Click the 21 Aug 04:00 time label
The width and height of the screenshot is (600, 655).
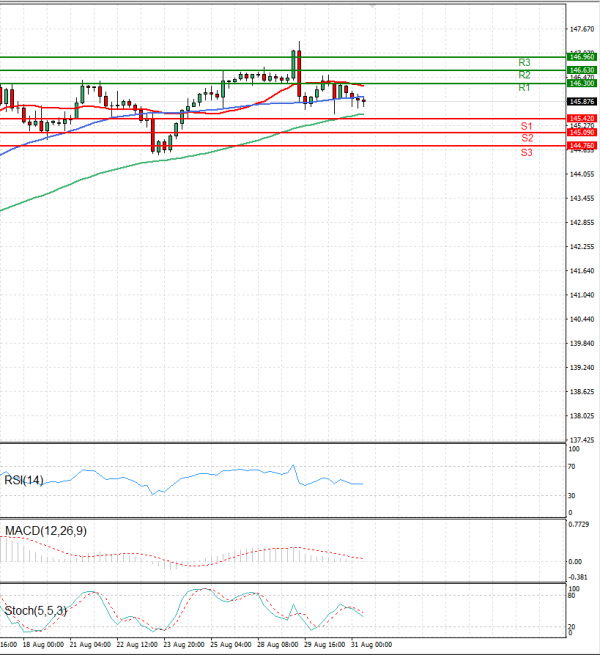point(90,645)
